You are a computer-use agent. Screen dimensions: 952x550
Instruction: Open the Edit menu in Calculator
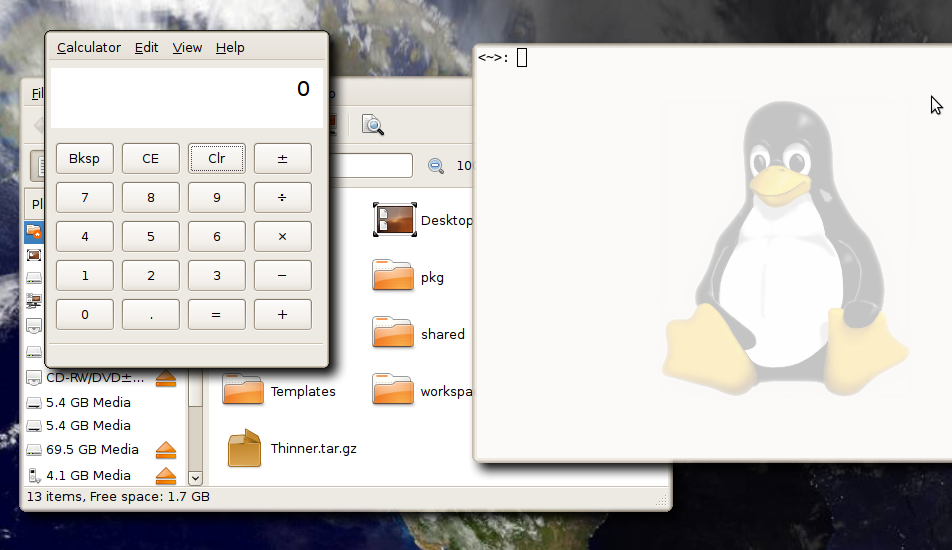click(146, 47)
